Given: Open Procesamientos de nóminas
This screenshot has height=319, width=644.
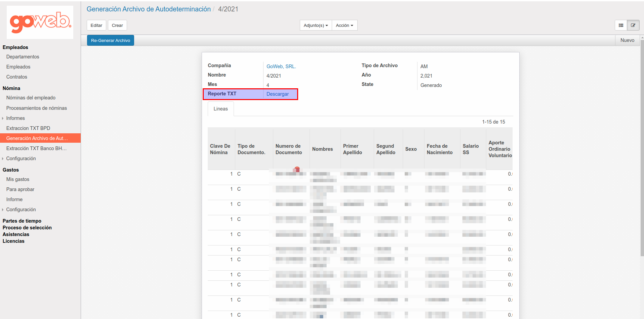Looking at the screenshot, I should tap(37, 108).
